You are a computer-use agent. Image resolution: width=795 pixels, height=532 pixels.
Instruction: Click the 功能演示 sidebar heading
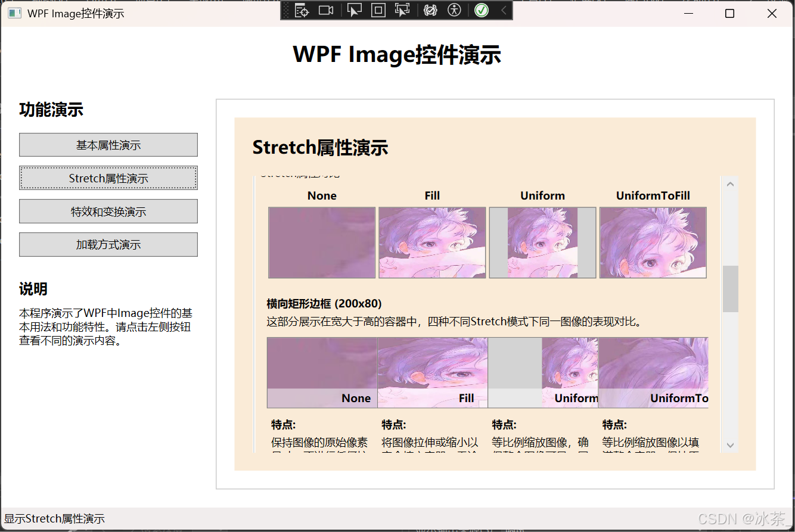51,110
